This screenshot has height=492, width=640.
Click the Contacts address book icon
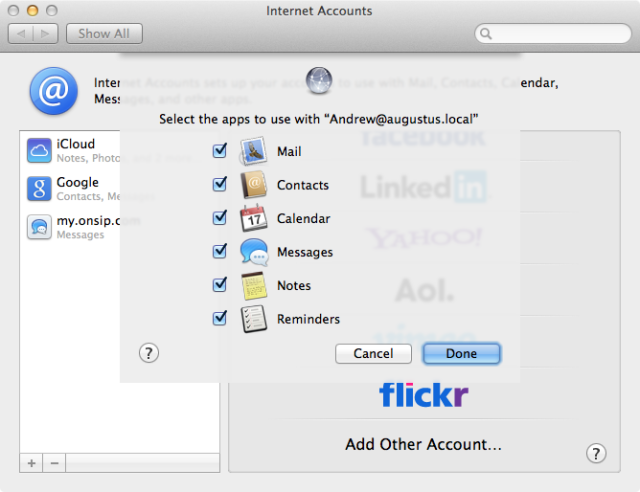(x=253, y=185)
